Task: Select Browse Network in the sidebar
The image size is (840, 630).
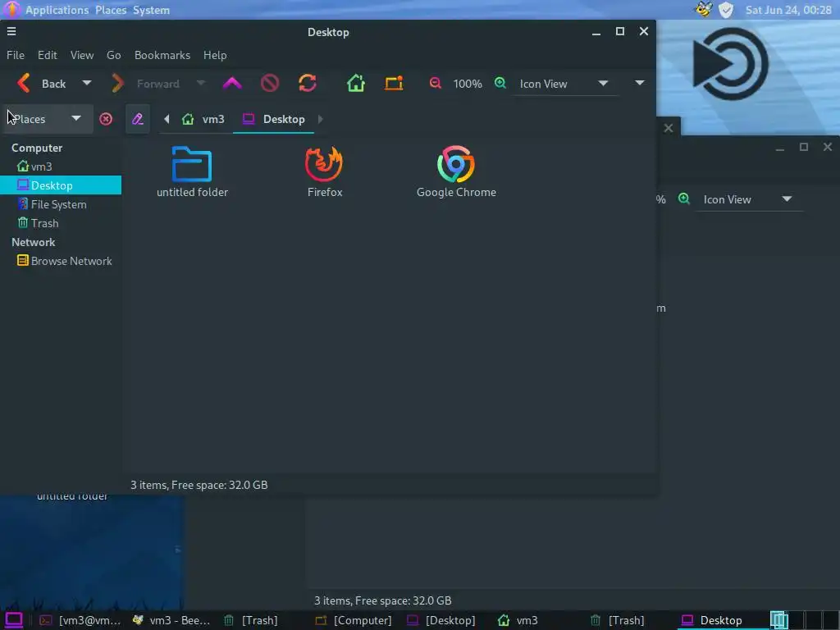Action: click(x=61, y=261)
